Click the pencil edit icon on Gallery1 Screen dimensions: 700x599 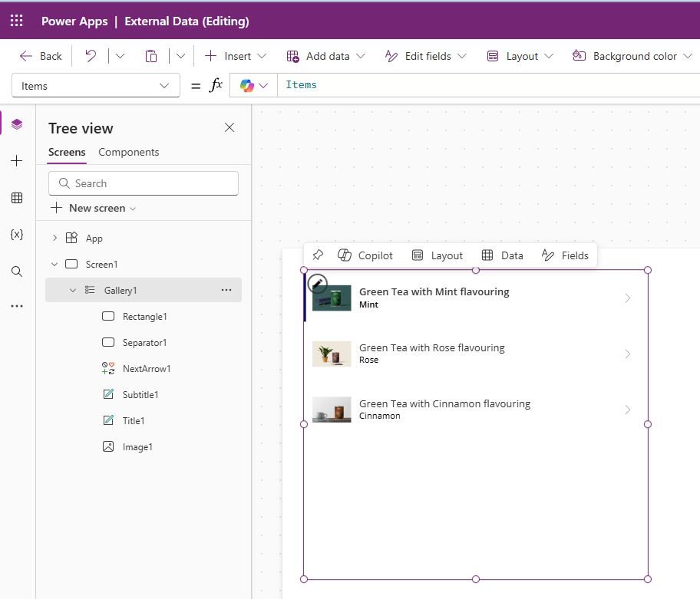click(317, 284)
